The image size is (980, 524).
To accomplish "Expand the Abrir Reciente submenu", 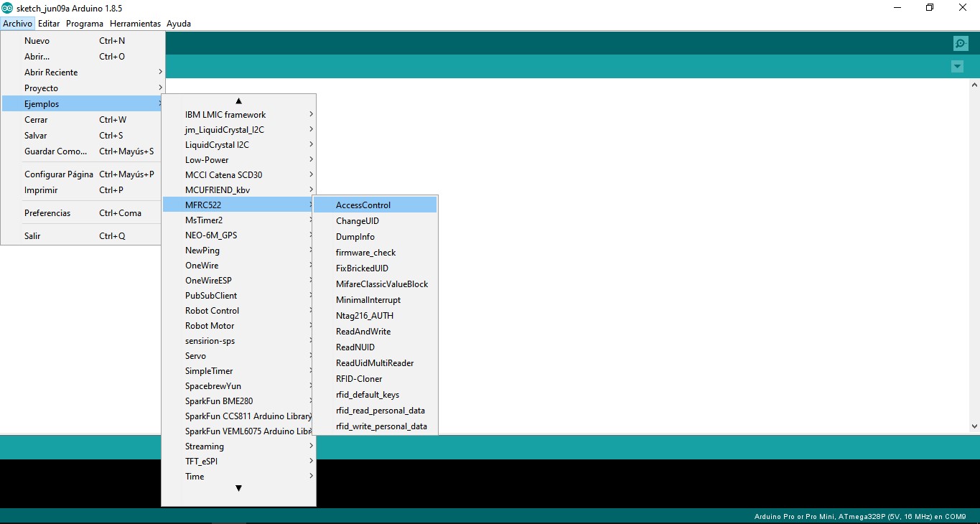I will point(83,72).
